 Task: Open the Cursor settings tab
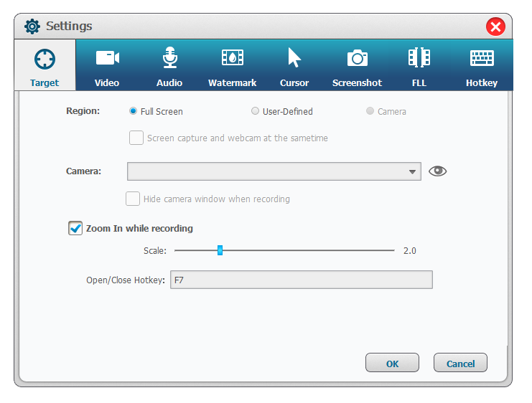[x=294, y=65]
